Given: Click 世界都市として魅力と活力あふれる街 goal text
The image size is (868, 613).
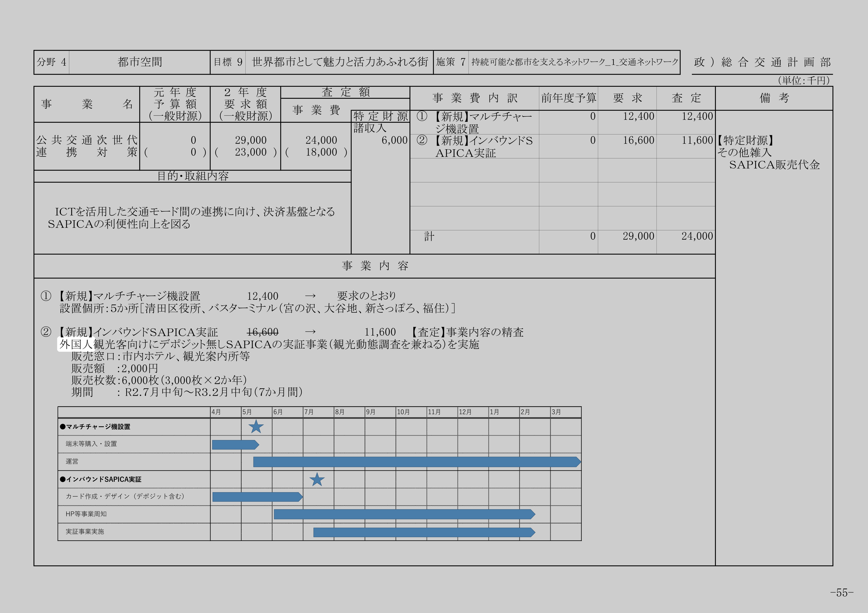Looking at the screenshot, I should click(340, 62).
